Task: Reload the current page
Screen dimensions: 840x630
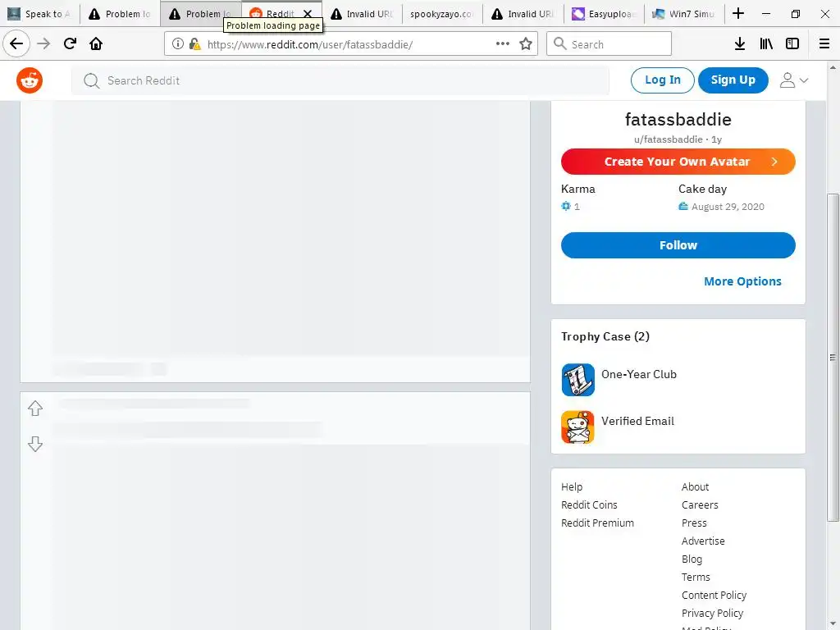Action: coord(70,43)
